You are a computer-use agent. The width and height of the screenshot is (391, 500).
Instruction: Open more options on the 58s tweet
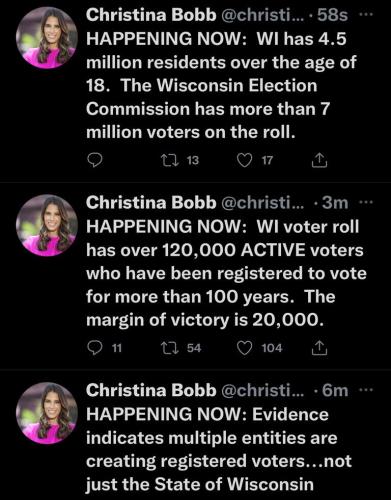pos(366,15)
